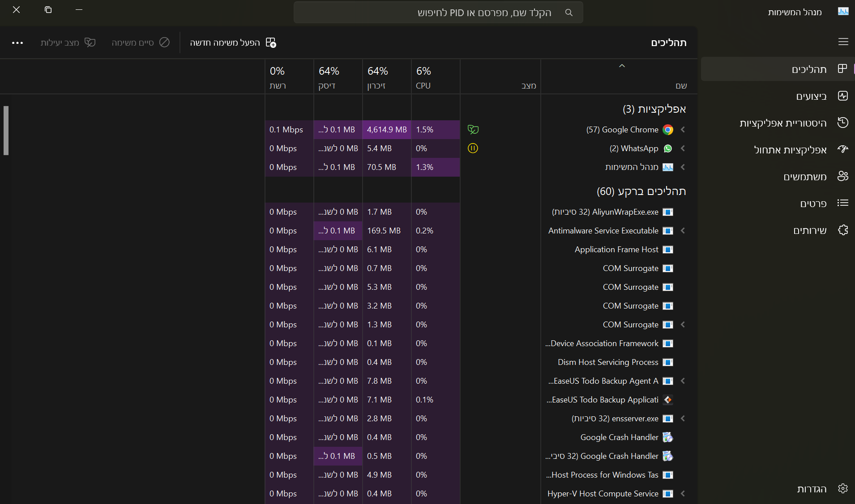
Task: Click the Device Association Framework icon
Action: click(x=668, y=343)
